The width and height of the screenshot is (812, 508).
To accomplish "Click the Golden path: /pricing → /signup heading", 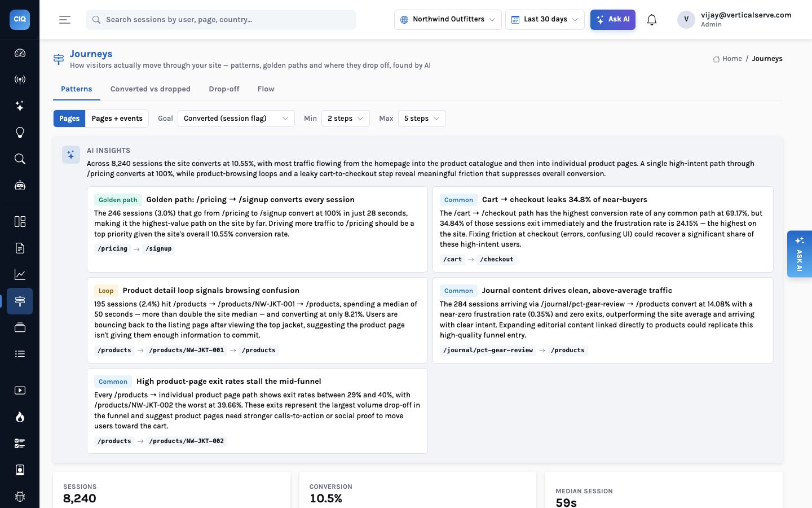I will (250, 200).
